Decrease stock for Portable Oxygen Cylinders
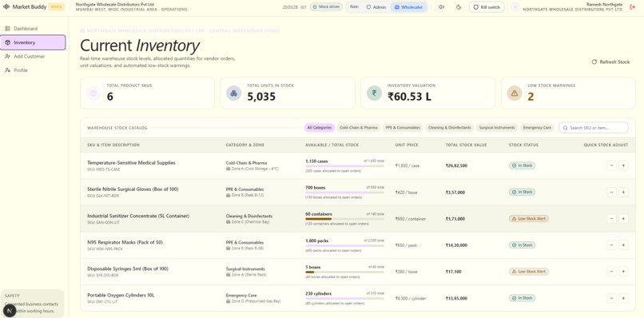644x318 pixels. tap(611, 298)
